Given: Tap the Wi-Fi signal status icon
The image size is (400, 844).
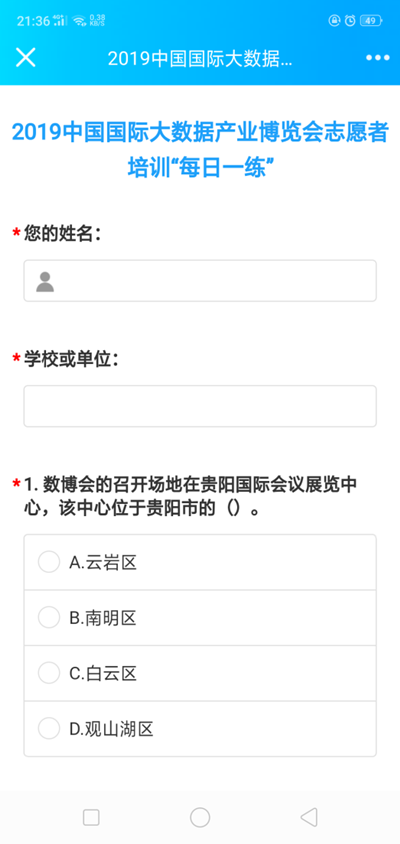Looking at the screenshot, I should click(x=79, y=21).
